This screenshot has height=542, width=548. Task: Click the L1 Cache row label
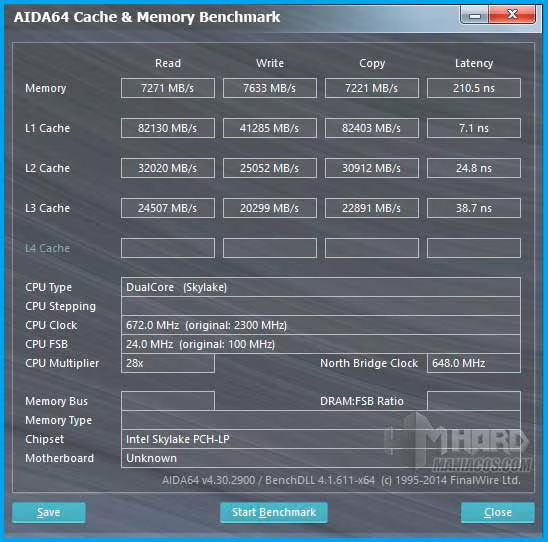[x=47, y=128]
